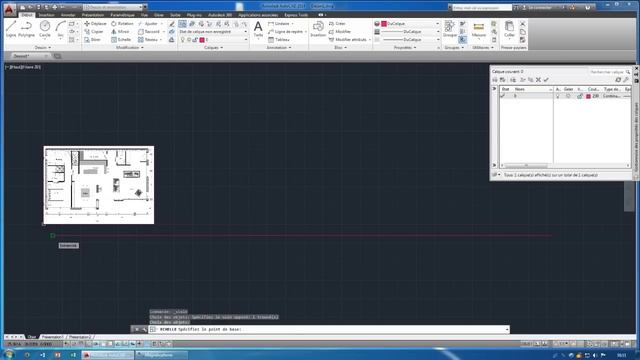This screenshot has height=360, width=640.
Task: Toggle ribbon layer on/off lightbulb
Action: point(183,40)
